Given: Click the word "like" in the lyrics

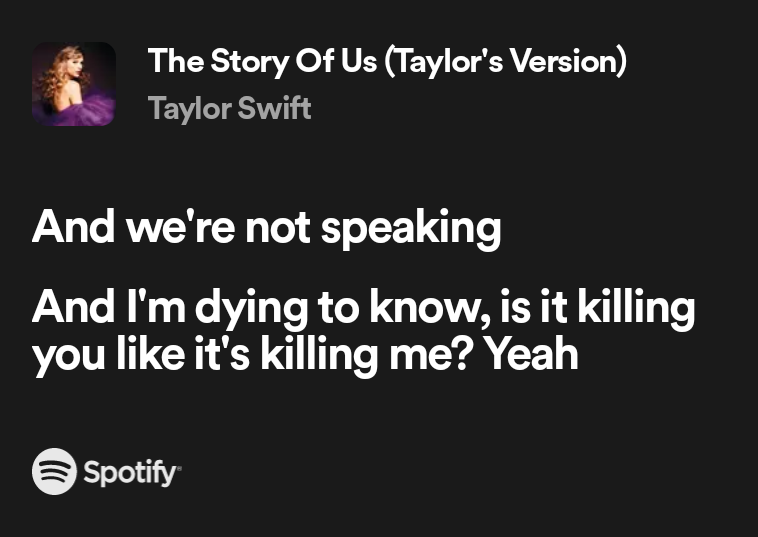Looking at the screenshot, I should (x=151, y=354).
